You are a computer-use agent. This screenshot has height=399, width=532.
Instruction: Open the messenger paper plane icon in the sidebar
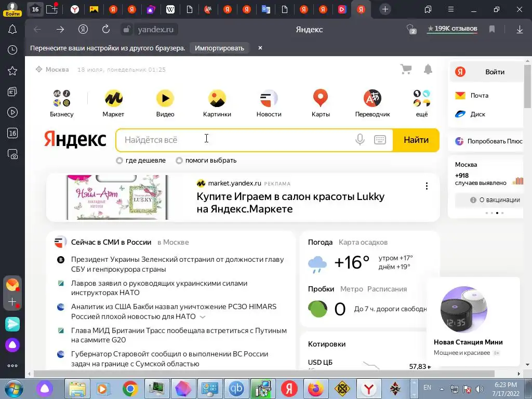12,324
